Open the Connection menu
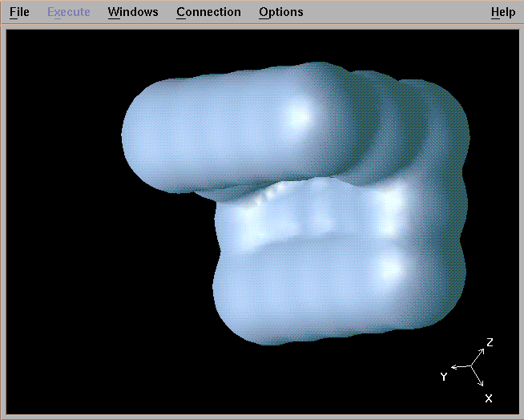The height and width of the screenshot is (420, 524). pyautogui.click(x=208, y=12)
